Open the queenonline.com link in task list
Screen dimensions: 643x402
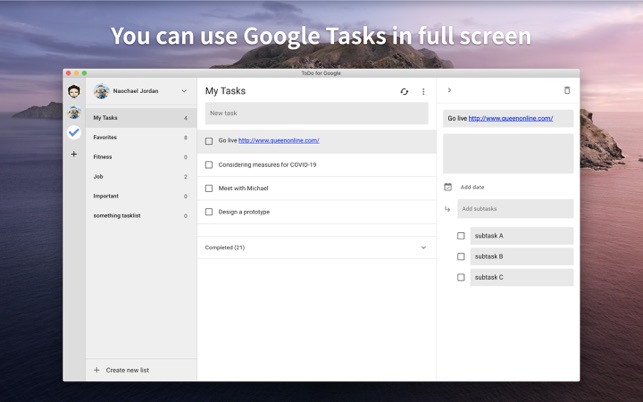pos(279,141)
